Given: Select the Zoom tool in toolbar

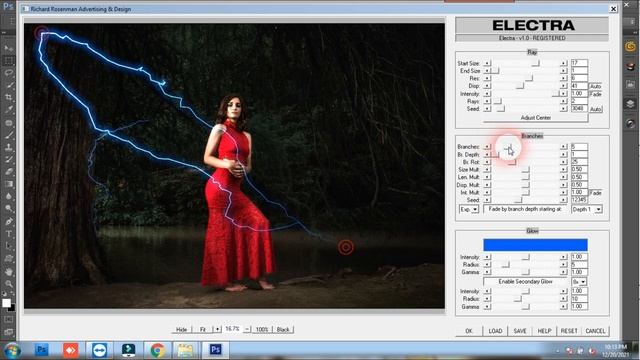Looking at the screenshot, I should pos(9,284).
